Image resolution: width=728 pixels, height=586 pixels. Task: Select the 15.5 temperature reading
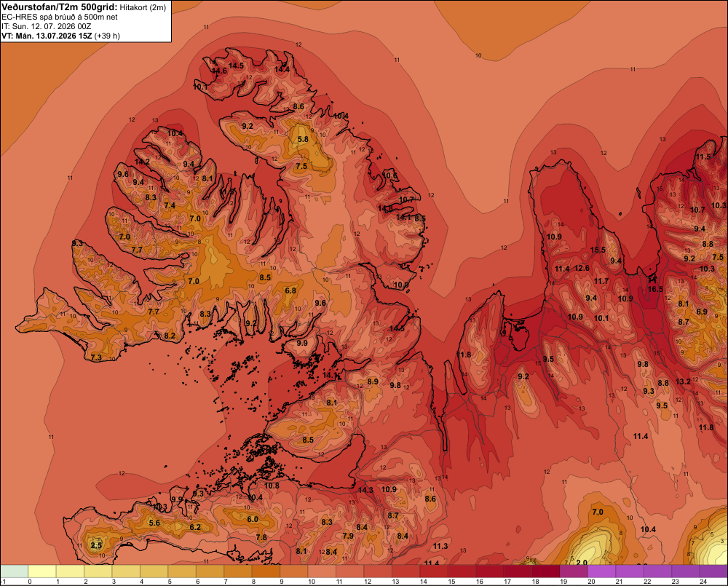(x=598, y=250)
